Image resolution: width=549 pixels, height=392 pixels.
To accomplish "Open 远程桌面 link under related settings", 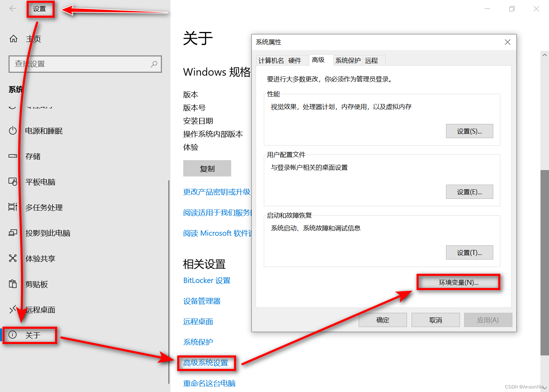I will point(198,322).
